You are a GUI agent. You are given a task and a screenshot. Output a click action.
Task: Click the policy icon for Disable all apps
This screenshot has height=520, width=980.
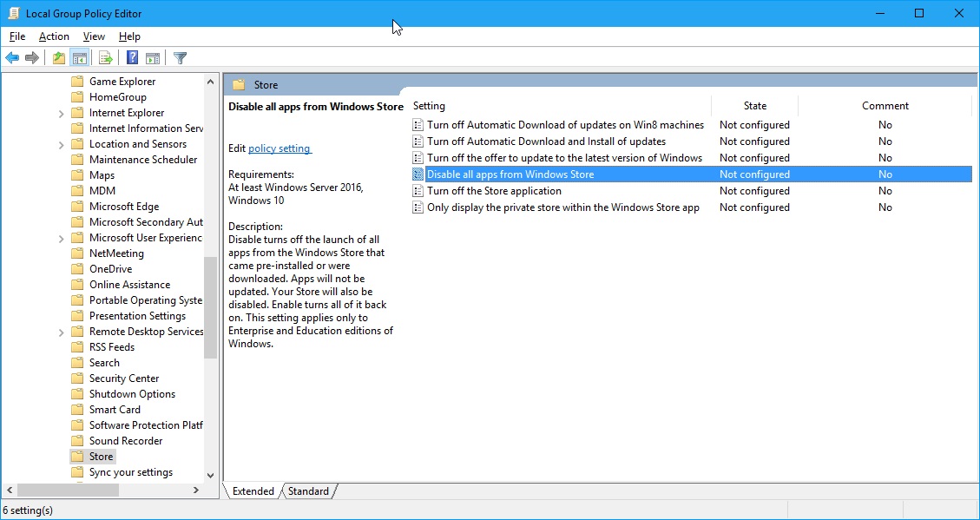pos(418,174)
